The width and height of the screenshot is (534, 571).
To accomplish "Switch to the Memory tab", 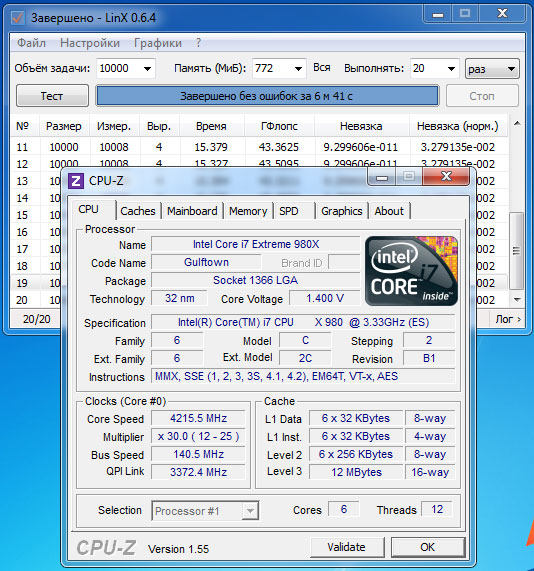I will click(248, 211).
